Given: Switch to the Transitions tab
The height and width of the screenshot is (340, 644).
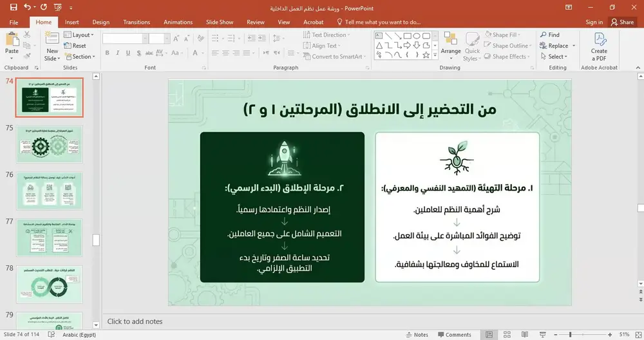Looking at the screenshot, I should point(137,22).
